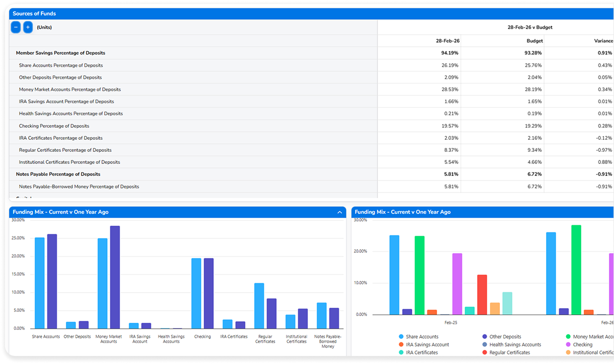Click left Funding Mix panel title
This screenshot has width=614, height=364.
[60, 212]
